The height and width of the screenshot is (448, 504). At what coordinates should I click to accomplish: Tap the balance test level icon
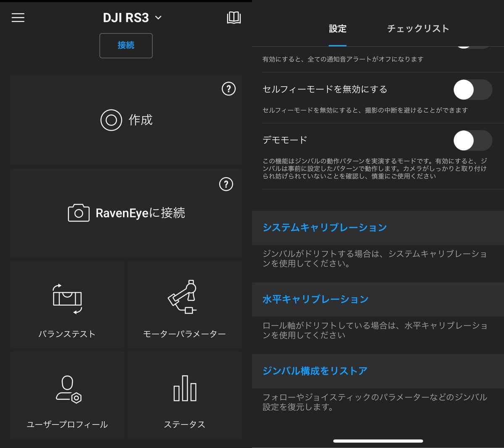pos(67,299)
